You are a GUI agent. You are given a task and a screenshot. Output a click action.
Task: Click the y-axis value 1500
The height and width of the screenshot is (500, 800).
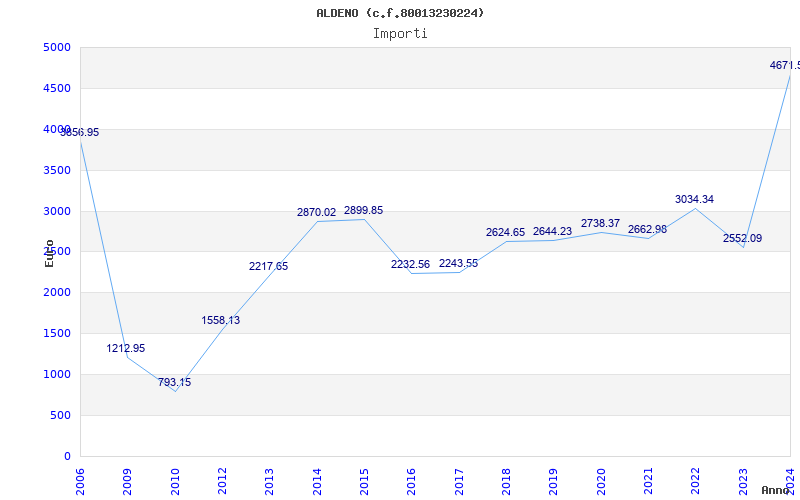click(57, 333)
